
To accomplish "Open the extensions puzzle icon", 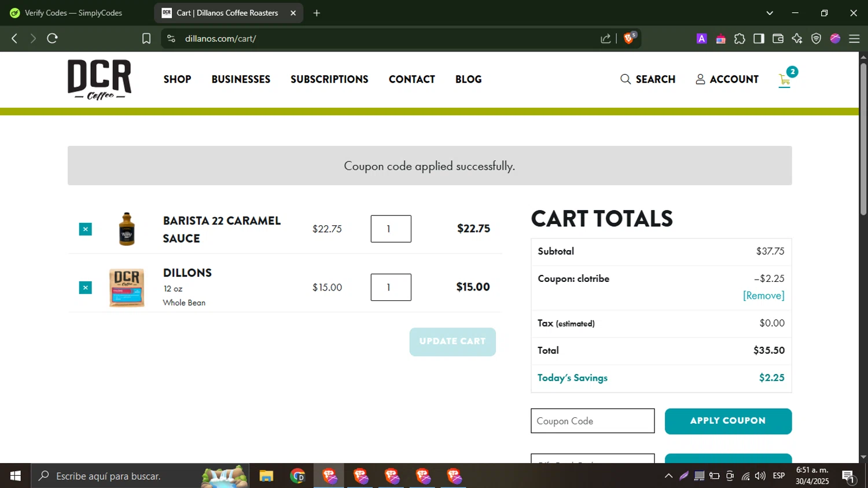I will pyautogui.click(x=740, y=39).
